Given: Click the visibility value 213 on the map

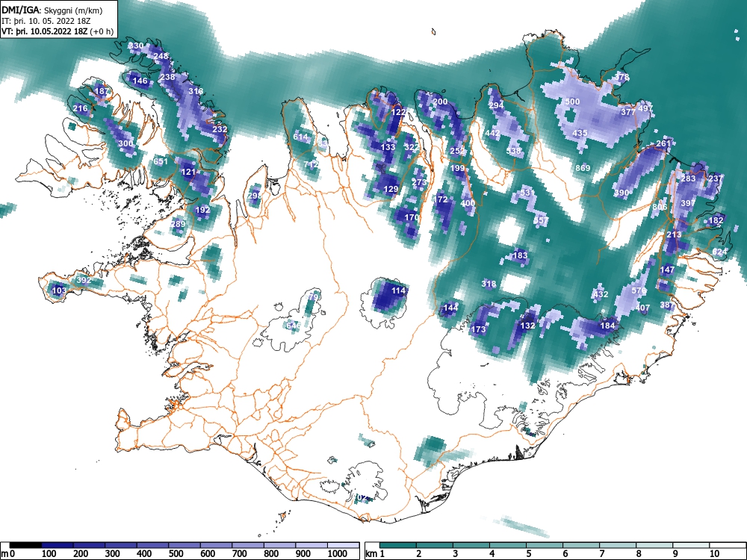Looking at the screenshot, I should pyautogui.click(x=674, y=234).
